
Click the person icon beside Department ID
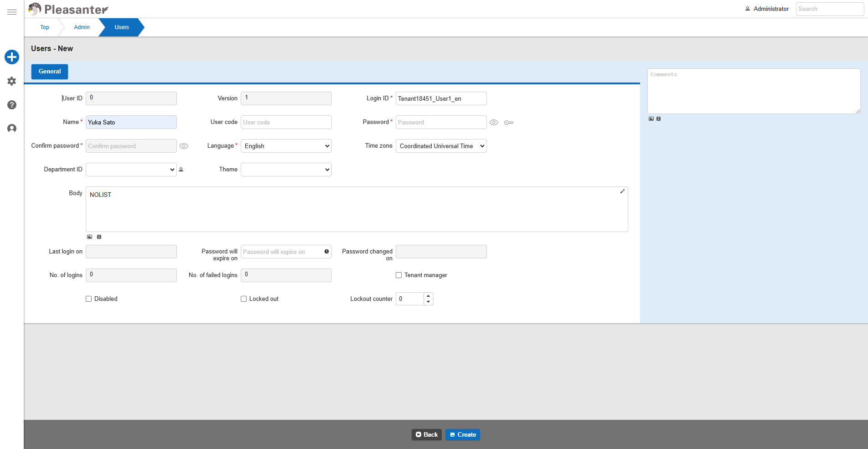tap(181, 170)
